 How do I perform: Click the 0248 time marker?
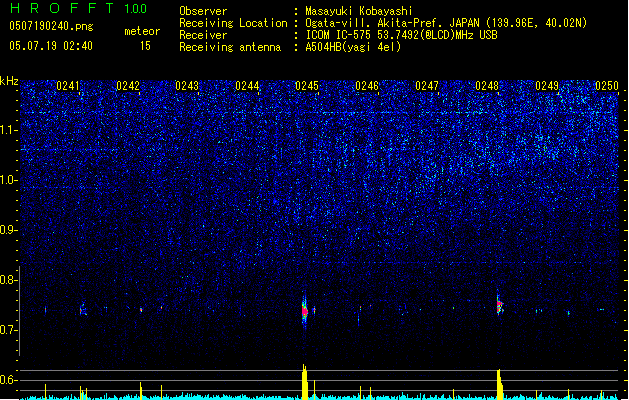[487, 86]
